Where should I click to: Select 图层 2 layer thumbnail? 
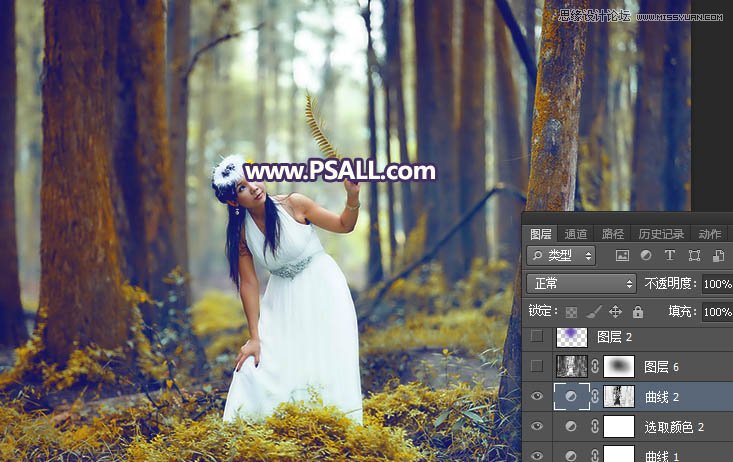click(x=572, y=337)
